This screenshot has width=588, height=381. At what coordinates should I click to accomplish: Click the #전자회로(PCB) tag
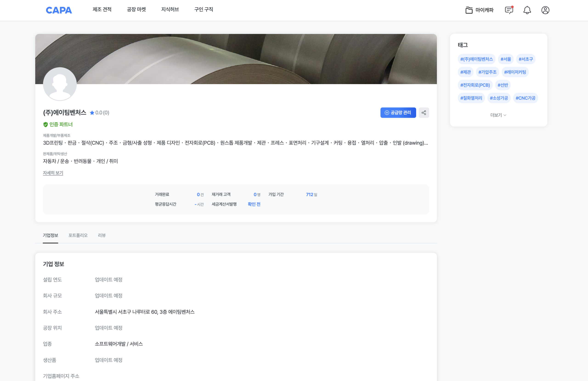(x=475, y=85)
